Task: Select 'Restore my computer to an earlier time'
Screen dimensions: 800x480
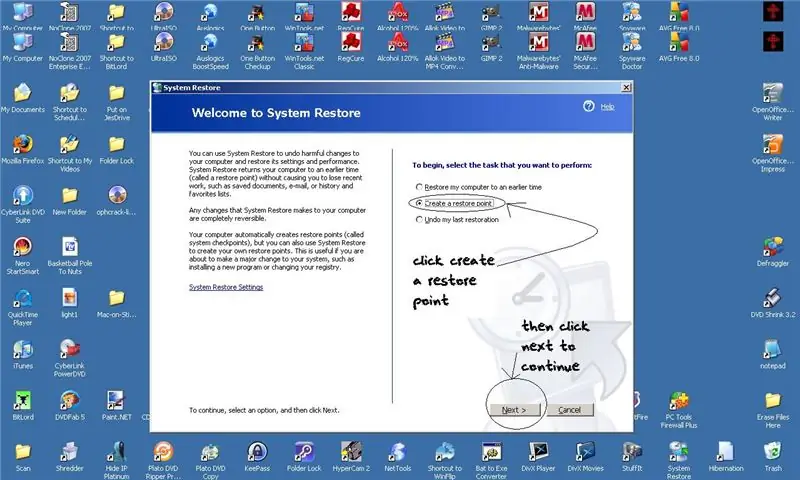Action: (419, 187)
